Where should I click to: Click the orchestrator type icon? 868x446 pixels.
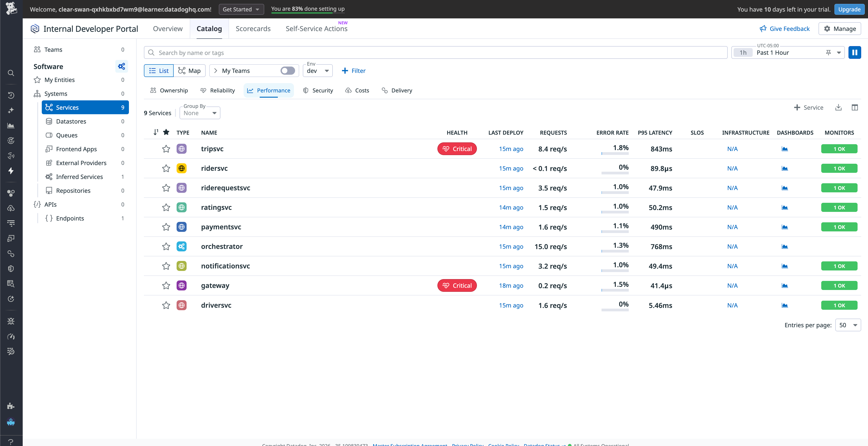[x=182, y=246]
